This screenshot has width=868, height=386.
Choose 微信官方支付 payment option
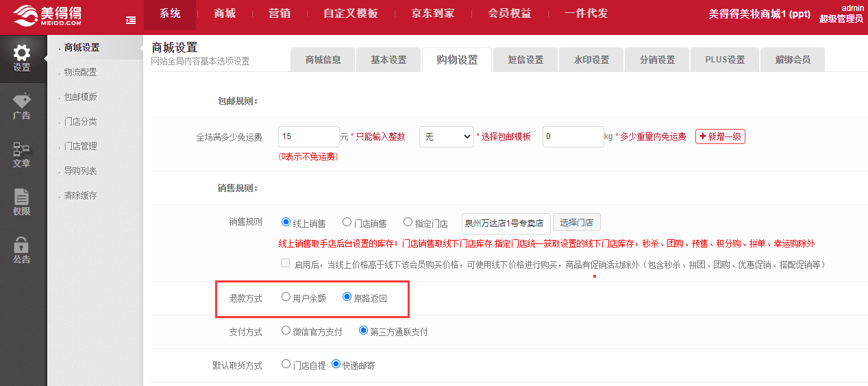[286, 331]
